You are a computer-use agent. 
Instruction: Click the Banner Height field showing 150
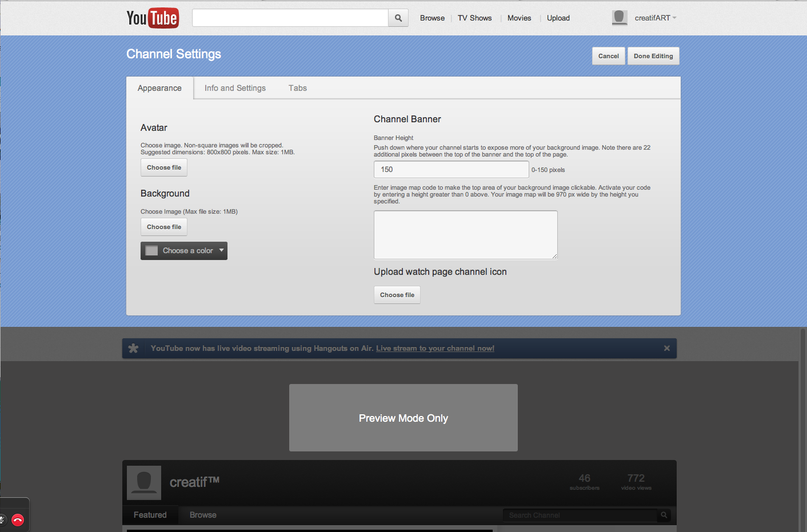coord(452,169)
